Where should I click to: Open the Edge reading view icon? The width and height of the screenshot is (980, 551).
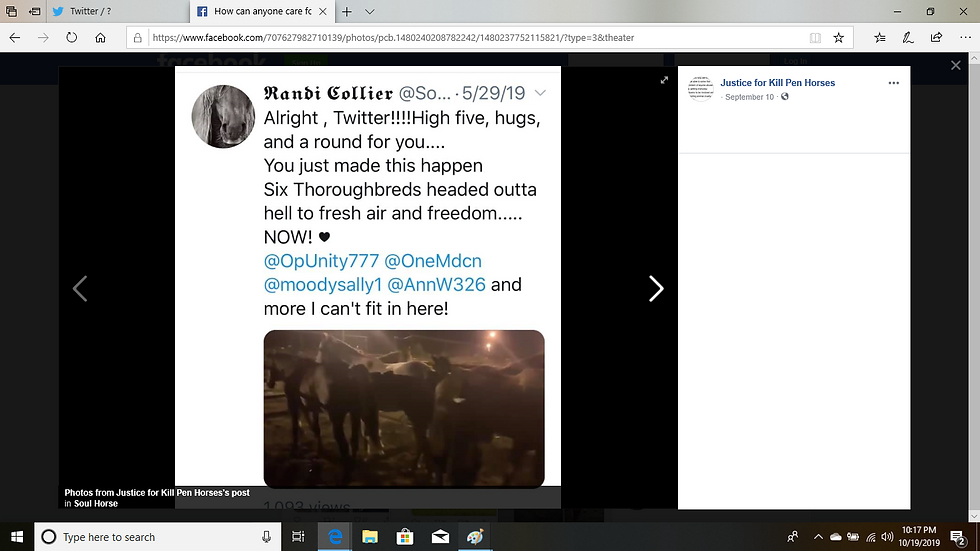pos(815,37)
